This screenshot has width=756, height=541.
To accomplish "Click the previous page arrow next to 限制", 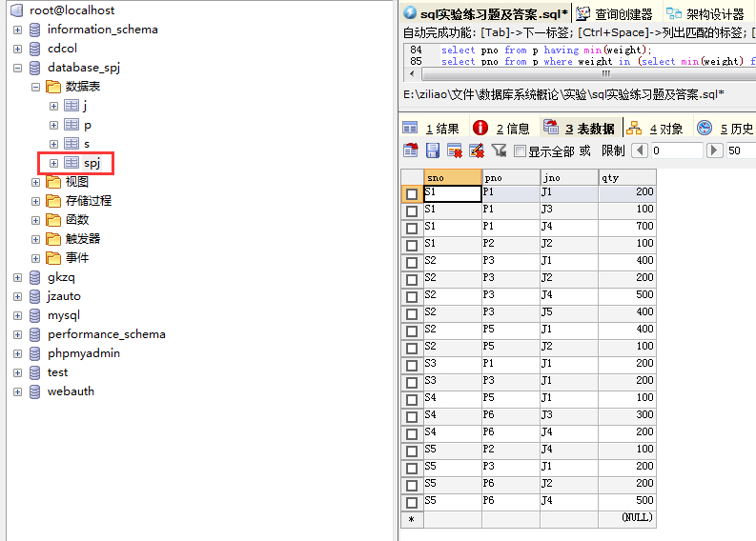I will tap(640, 150).
